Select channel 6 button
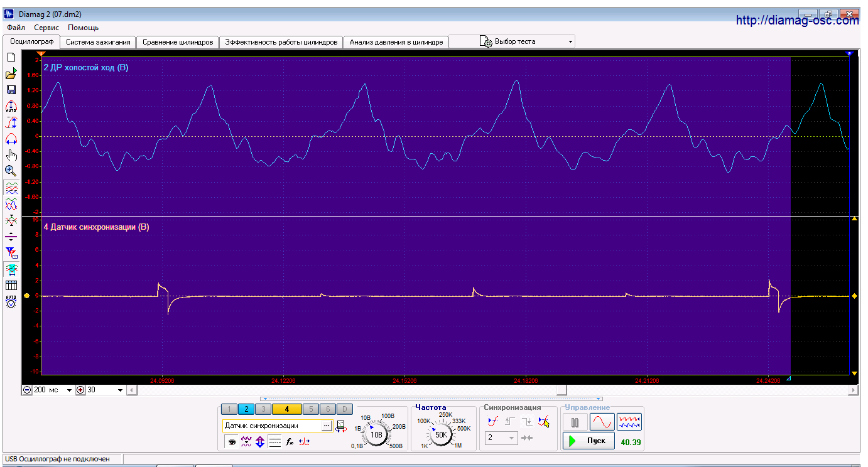Image resolution: width=868 pixels, height=467 pixels. tap(327, 409)
